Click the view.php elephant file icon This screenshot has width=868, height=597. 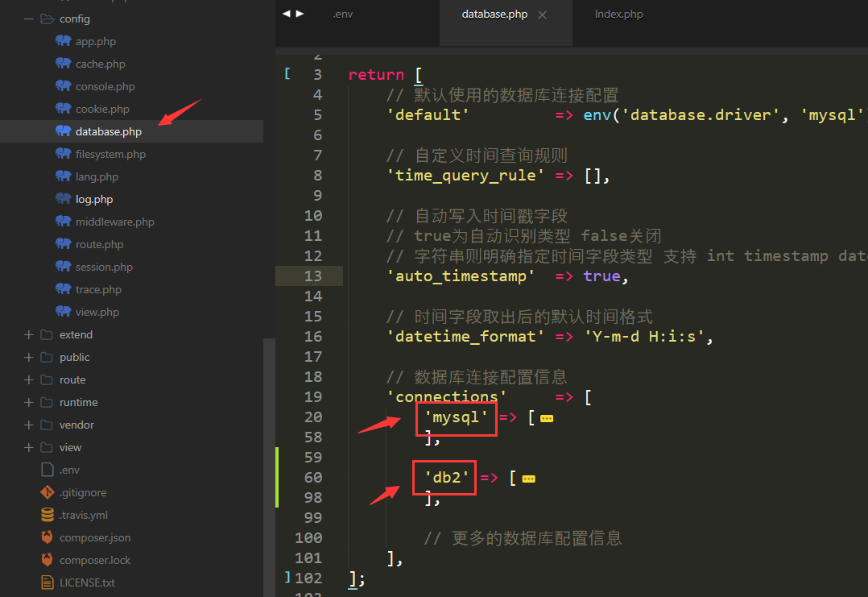click(63, 311)
